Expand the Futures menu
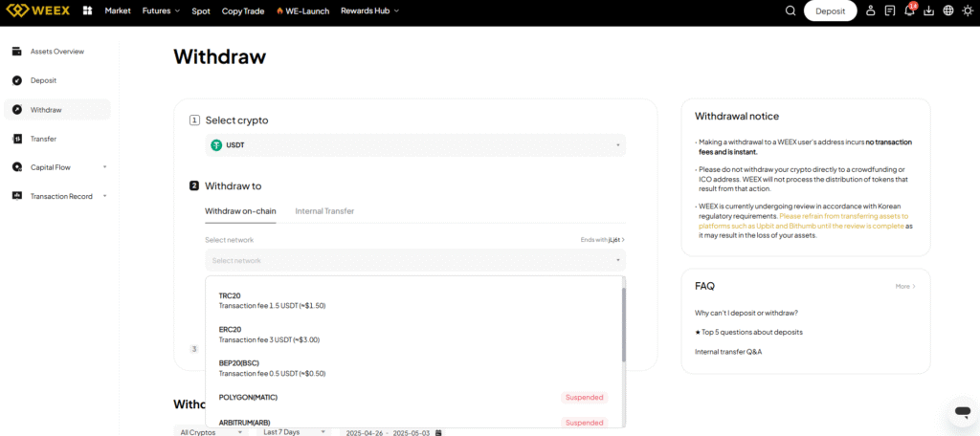The image size is (980, 436). pyautogui.click(x=161, y=11)
